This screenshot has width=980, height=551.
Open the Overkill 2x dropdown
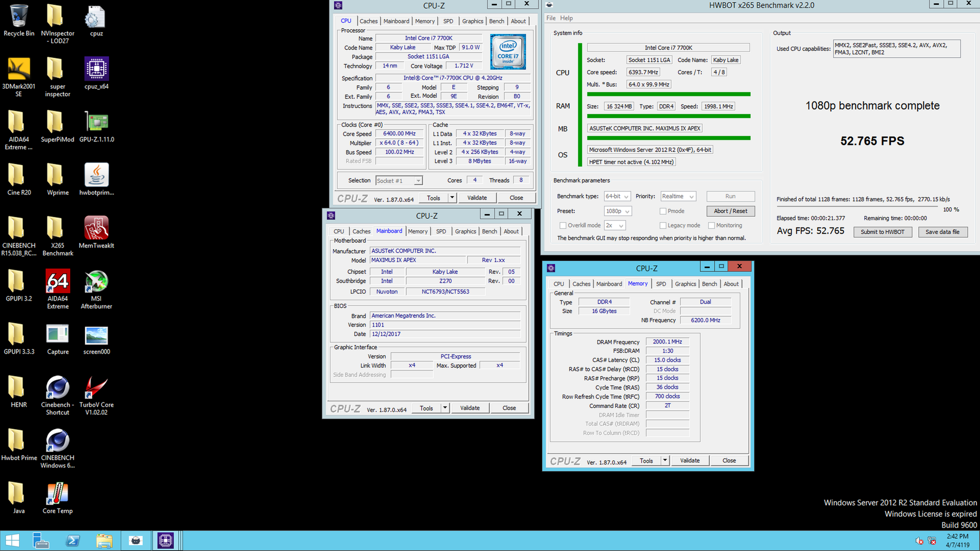click(x=615, y=226)
